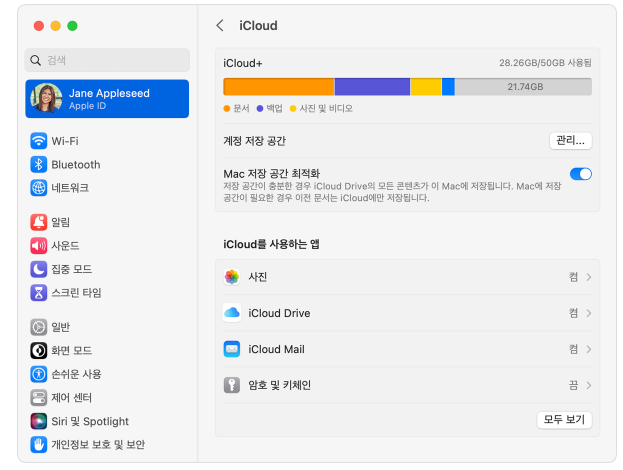This screenshot has width=623, height=470.
Task: Click the 암호 및 키체인 key icon
Action: click(232, 385)
